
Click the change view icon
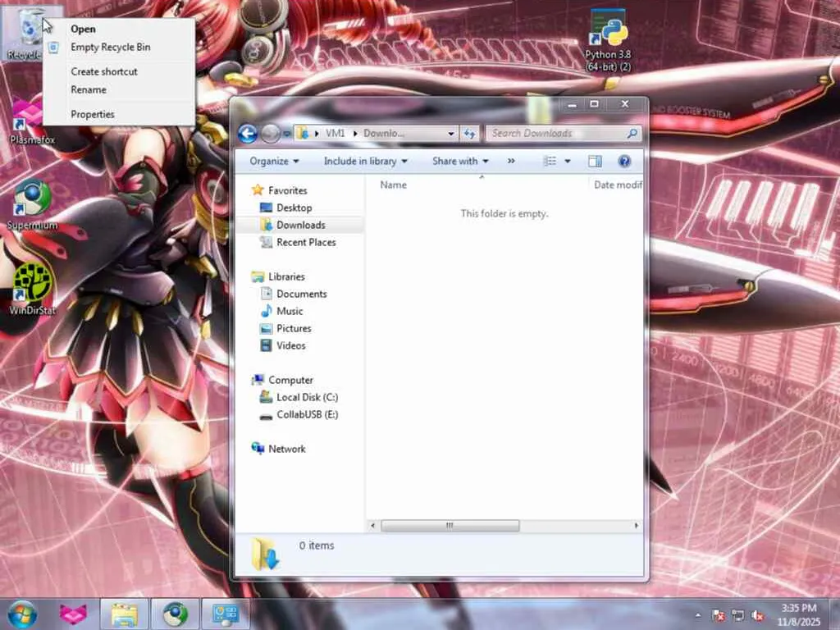click(550, 162)
